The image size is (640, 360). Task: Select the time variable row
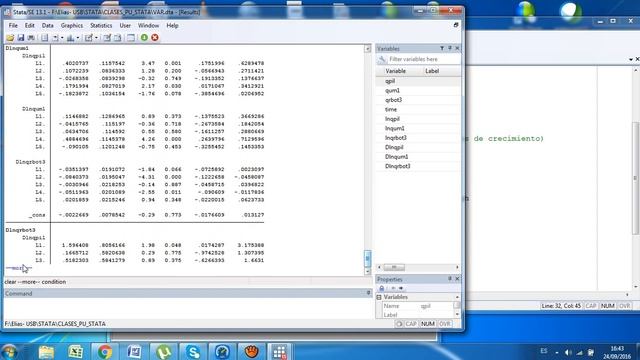(x=418, y=109)
